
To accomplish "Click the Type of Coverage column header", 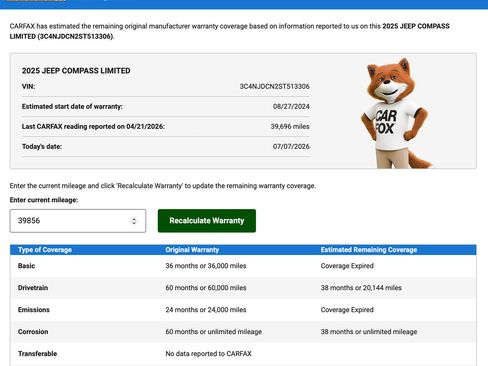I will point(45,250).
